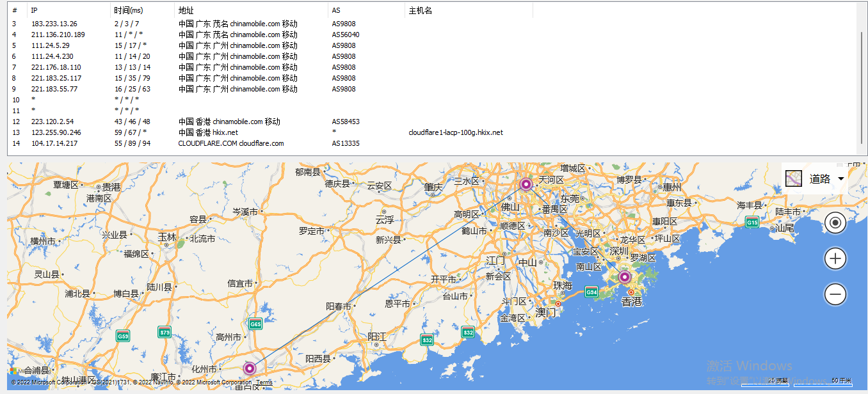The height and width of the screenshot is (394, 868).
Task: Click the Hong Kong hop marker on the map
Action: click(624, 277)
